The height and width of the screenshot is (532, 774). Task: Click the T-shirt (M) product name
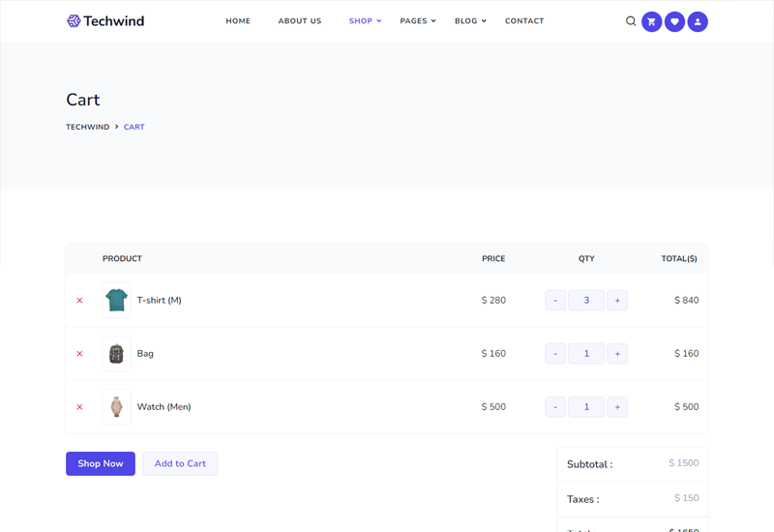click(159, 301)
